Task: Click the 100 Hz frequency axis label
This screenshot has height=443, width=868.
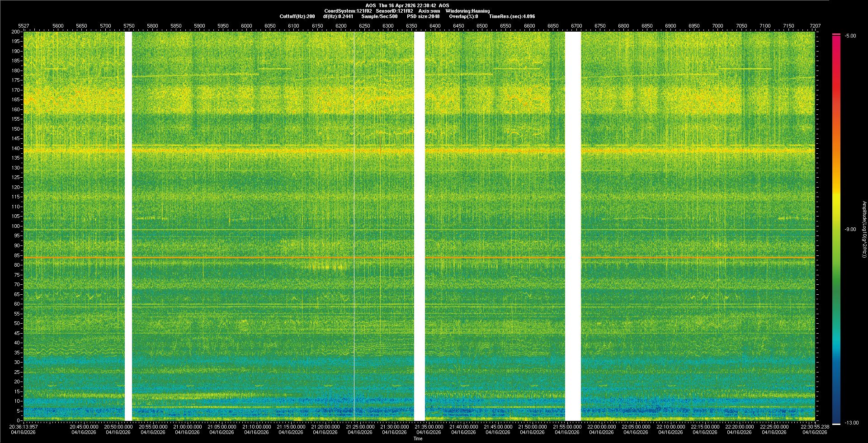Action: click(x=16, y=226)
